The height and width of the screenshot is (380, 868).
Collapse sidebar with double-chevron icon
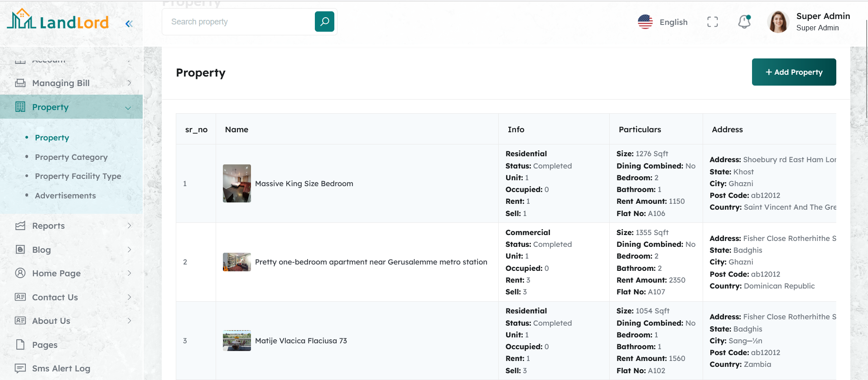129,24
